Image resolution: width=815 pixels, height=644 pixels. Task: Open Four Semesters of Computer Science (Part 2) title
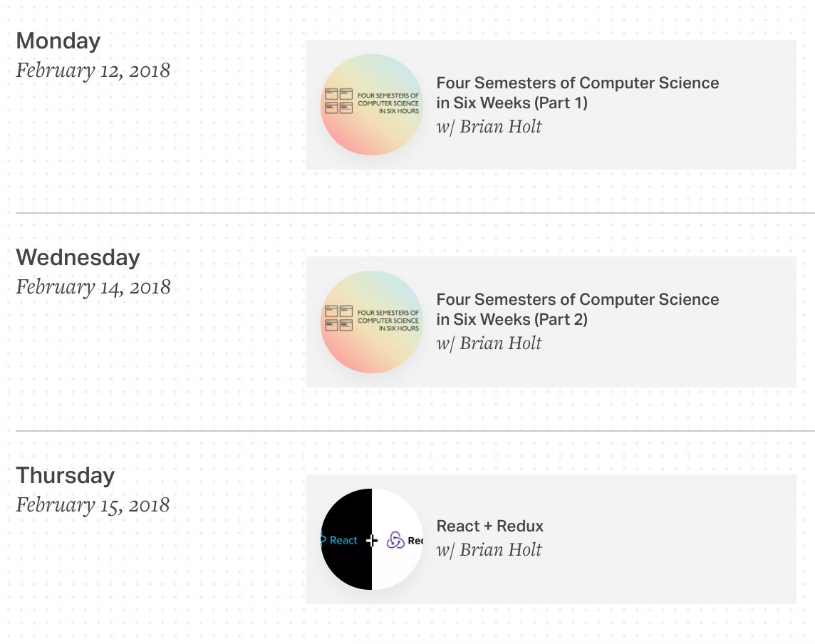click(x=578, y=309)
